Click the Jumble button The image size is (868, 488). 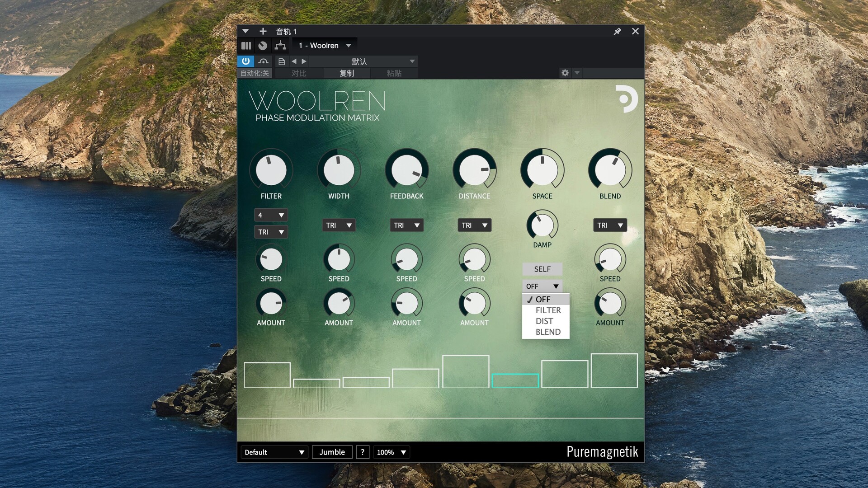(332, 452)
